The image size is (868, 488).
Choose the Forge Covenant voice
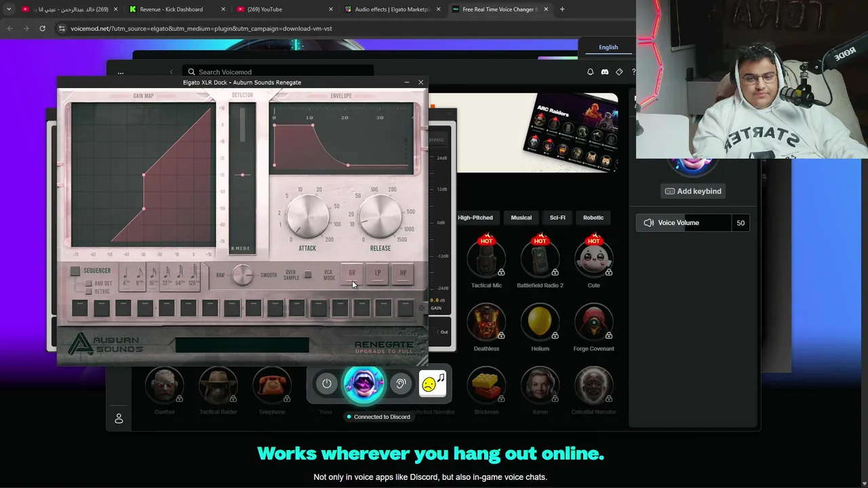(593, 321)
